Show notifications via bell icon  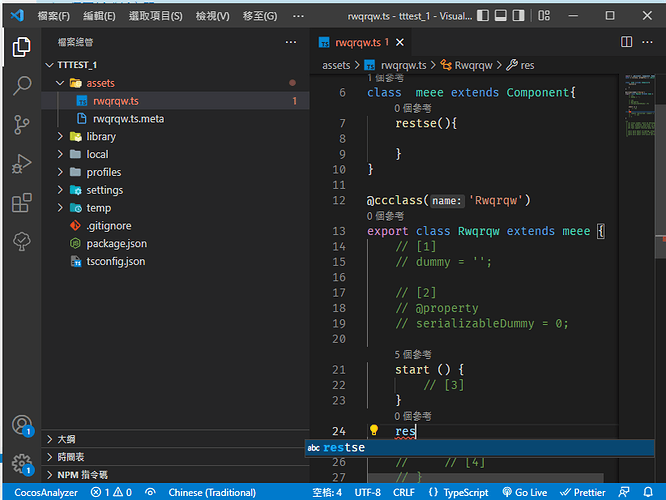tap(648, 492)
